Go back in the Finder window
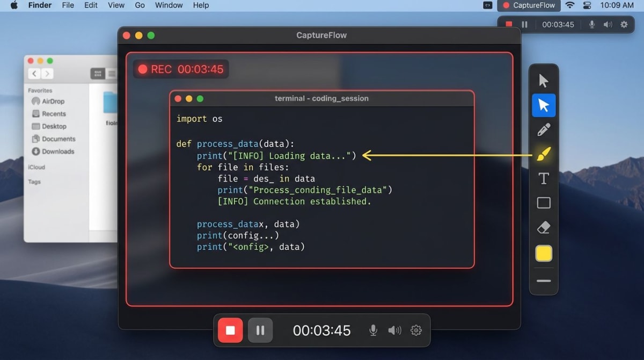The width and height of the screenshot is (644, 360). click(35, 74)
